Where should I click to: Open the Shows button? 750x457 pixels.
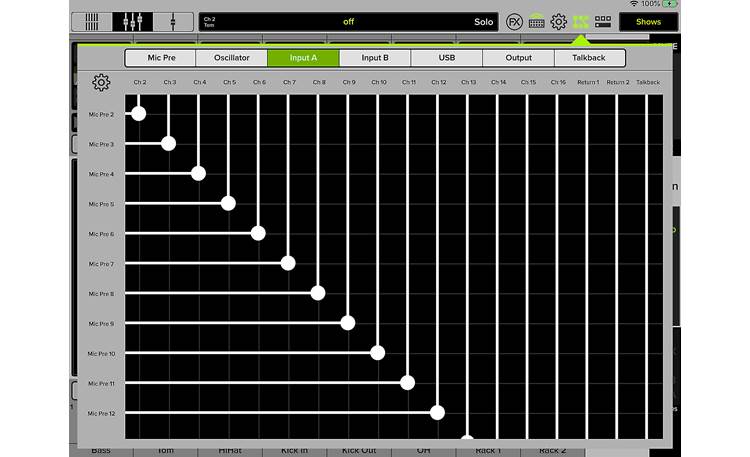click(648, 22)
